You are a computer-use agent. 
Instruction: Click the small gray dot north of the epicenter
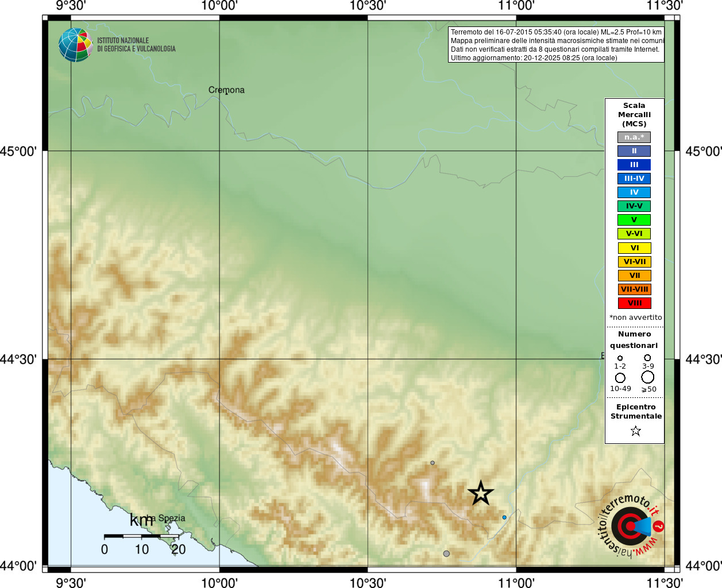pos(433,463)
